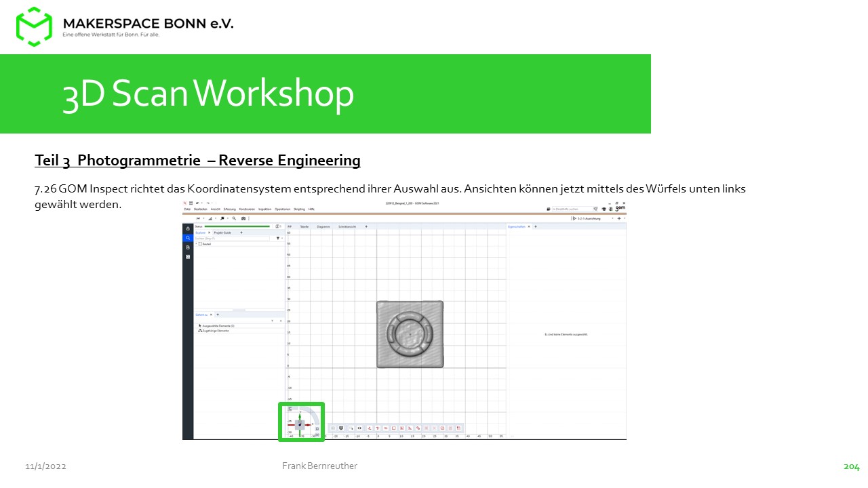This screenshot has height=488, width=868.
Task: Close the Explorer tab
Action: [x=209, y=232]
